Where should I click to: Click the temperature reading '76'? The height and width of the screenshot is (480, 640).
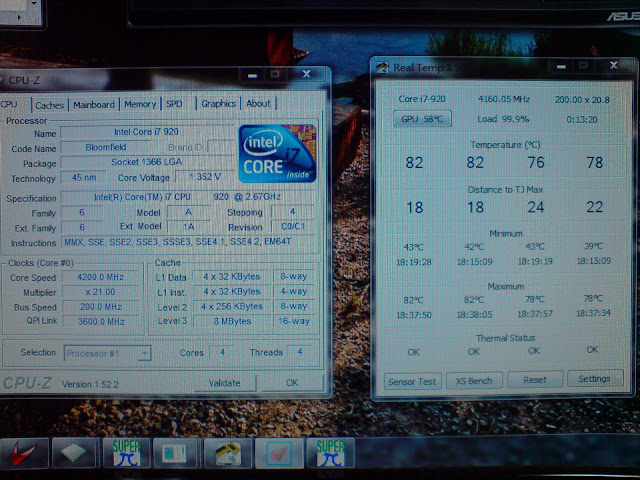tap(536, 162)
